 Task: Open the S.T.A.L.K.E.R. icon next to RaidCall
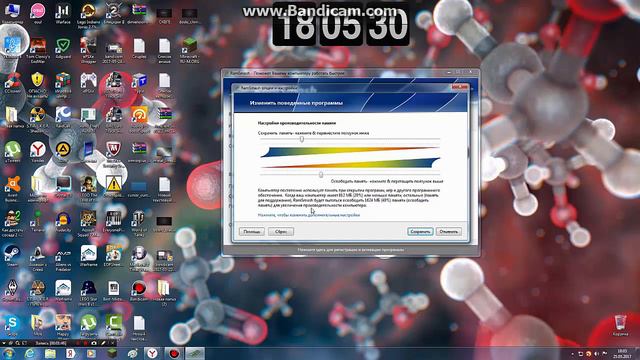[x=37, y=119]
